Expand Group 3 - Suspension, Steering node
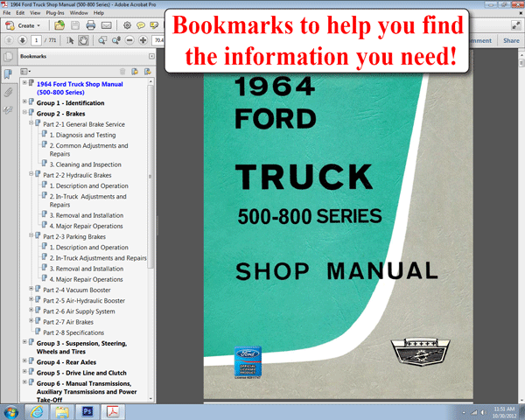Viewport: 525px width, 420px height. click(24, 342)
